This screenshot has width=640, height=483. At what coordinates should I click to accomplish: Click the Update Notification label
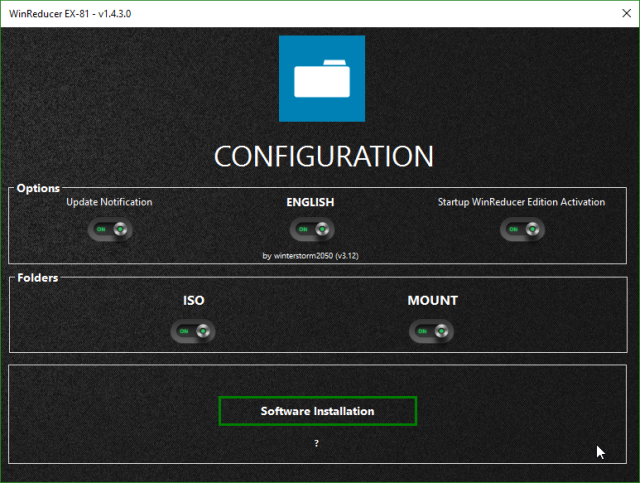pyautogui.click(x=109, y=202)
